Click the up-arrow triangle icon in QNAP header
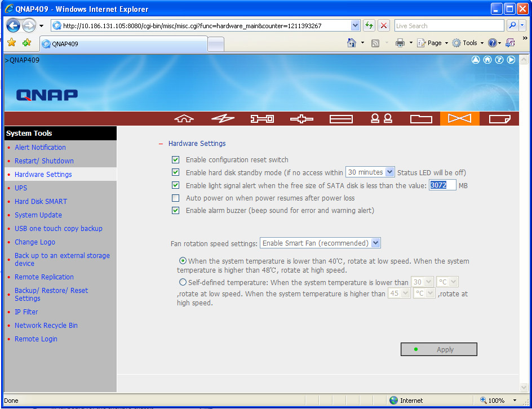This screenshot has width=532, height=409. [476, 60]
